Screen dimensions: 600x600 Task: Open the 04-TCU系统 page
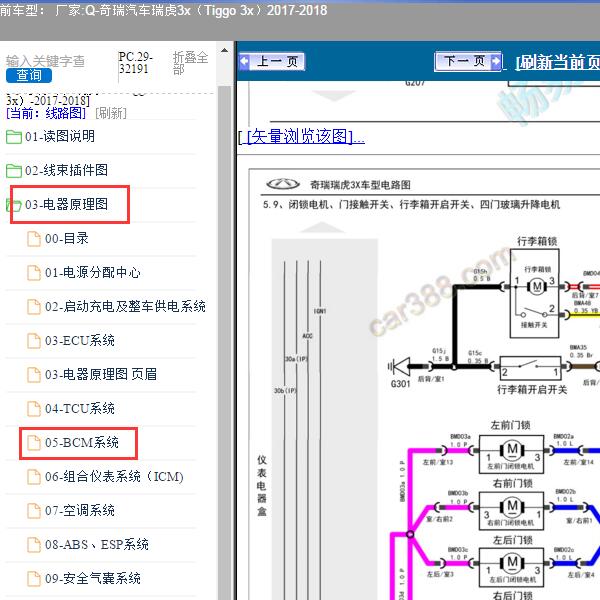click(80, 408)
